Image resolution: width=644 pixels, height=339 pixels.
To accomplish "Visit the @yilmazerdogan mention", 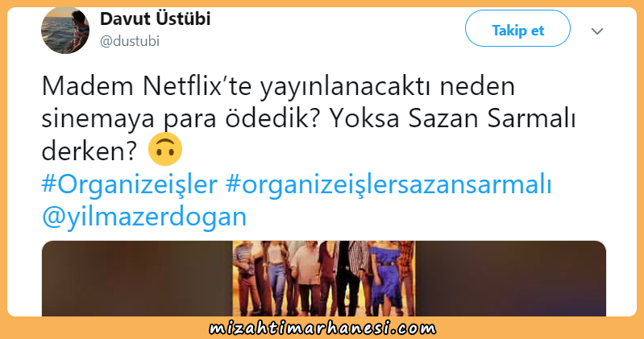I will tap(144, 217).
